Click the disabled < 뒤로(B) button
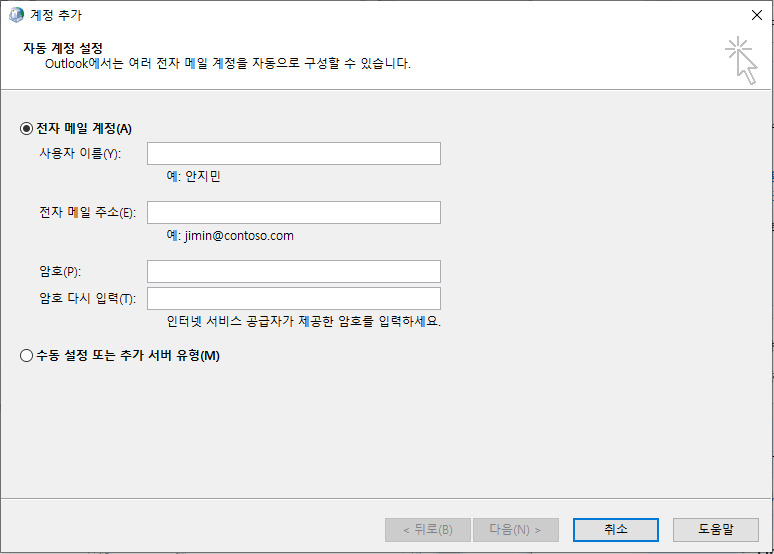Image resolution: width=774 pixels, height=554 pixels. pos(428,530)
